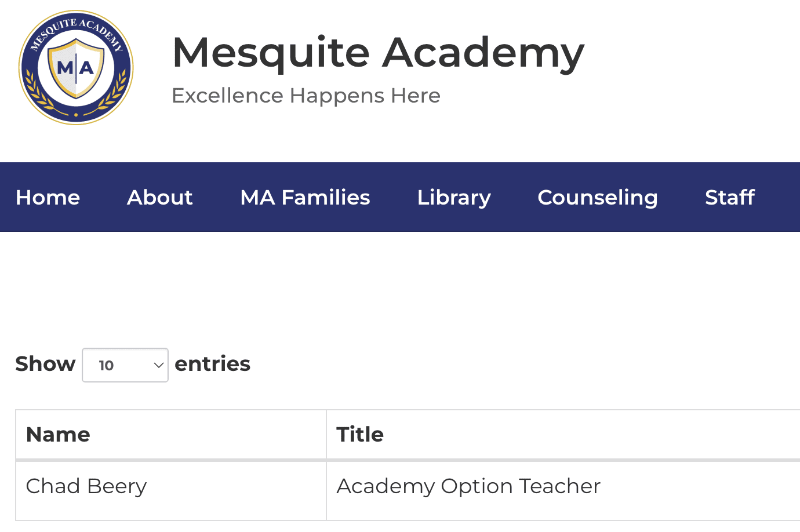The width and height of the screenshot is (800, 532).
Task: Navigate to the Library page
Action: click(x=454, y=198)
